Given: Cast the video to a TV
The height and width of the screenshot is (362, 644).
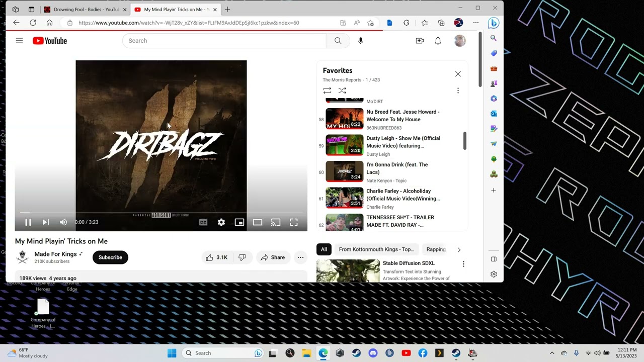Looking at the screenshot, I should (276, 222).
